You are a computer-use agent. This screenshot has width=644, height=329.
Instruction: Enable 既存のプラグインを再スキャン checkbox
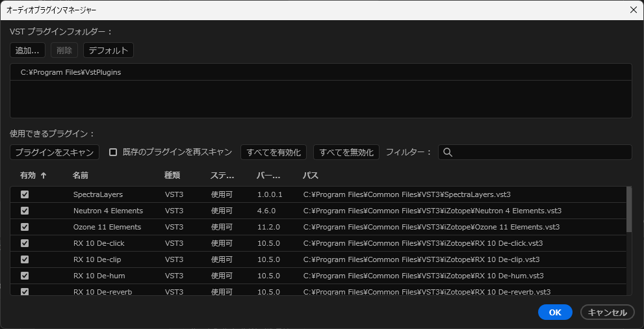(113, 152)
